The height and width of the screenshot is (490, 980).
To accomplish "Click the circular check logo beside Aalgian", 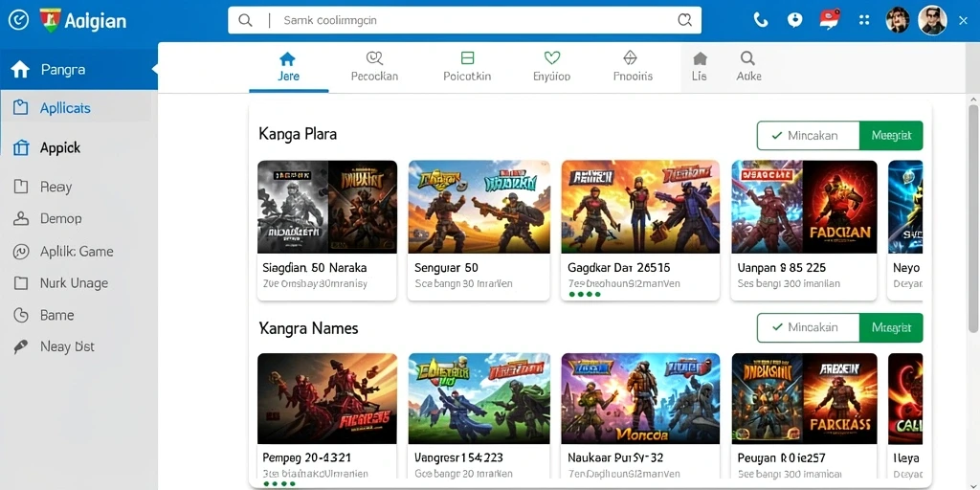I will [x=19, y=21].
